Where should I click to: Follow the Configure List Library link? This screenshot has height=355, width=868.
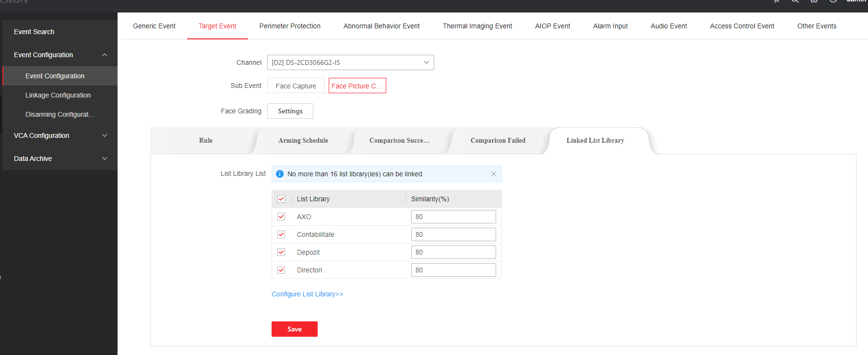coord(307,294)
